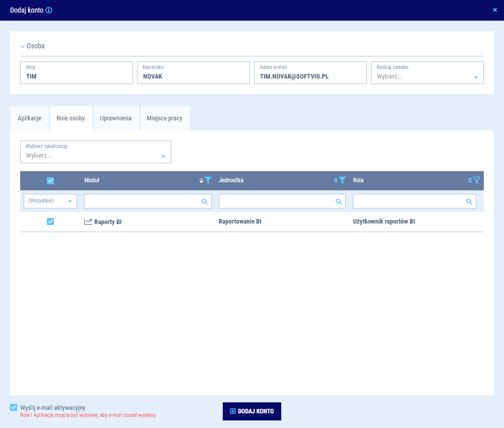This screenshot has height=428, width=504.
Task: Click the info icon beside Dodaj konto
Action: pos(49,10)
